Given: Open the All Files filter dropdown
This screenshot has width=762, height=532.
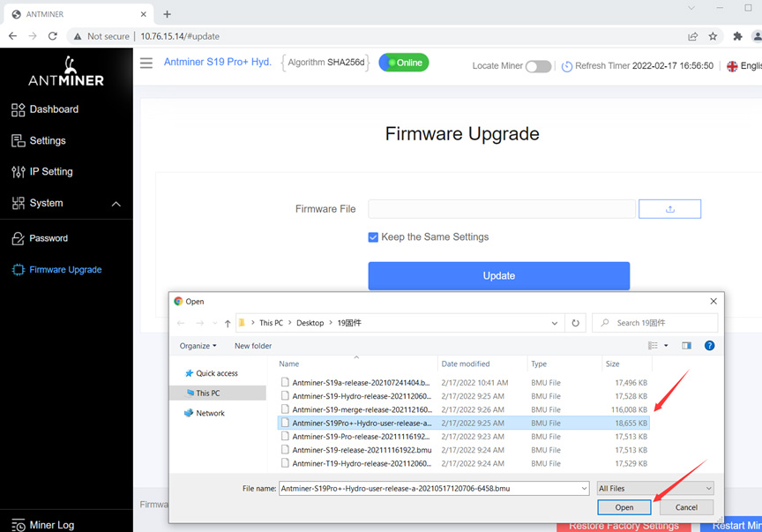Looking at the screenshot, I should click(x=654, y=488).
